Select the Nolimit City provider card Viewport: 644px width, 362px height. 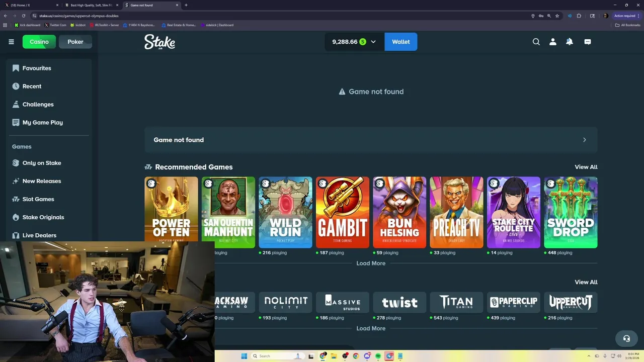(x=285, y=302)
